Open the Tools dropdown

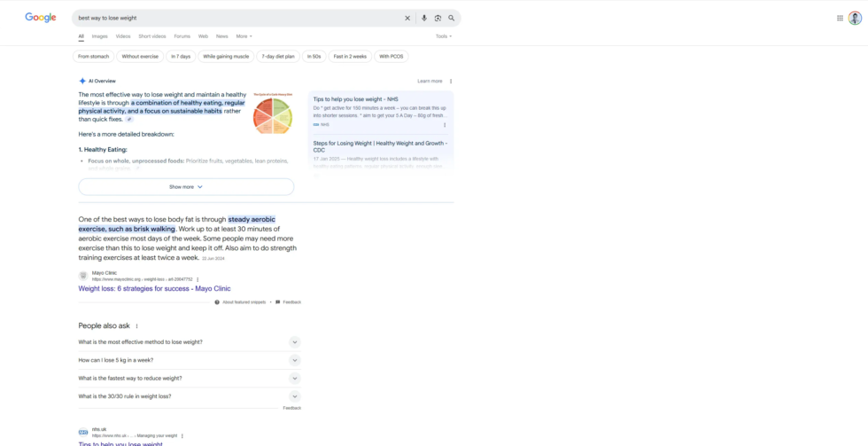[x=444, y=36]
